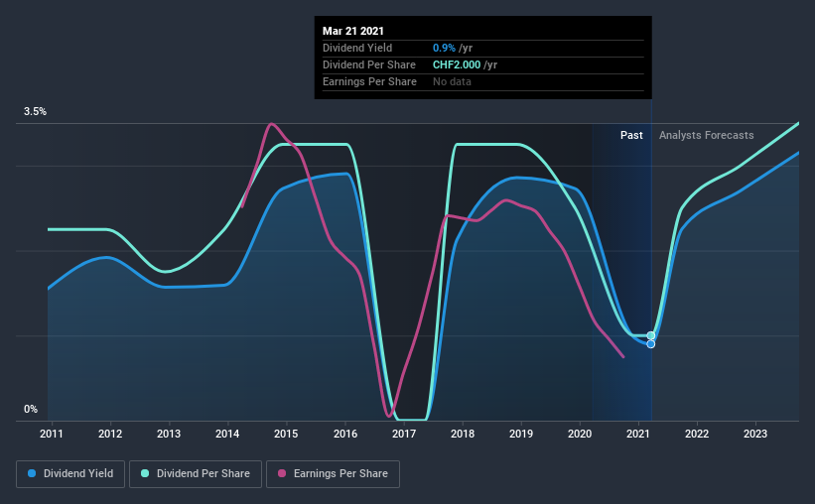This screenshot has height=504, width=815.
Task: Click the 0% y-axis label
Action: (31, 410)
